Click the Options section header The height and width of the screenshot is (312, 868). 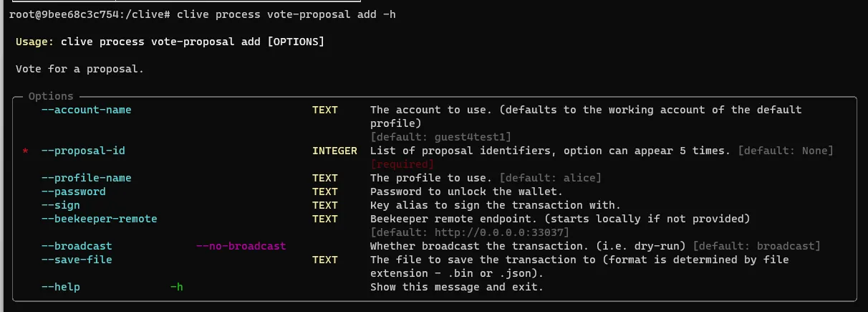pyautogui.click(x=51, y=96)
